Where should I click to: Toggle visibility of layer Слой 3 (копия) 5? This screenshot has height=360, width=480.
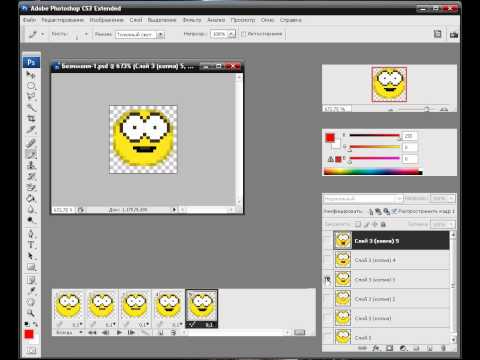pyautogui.click(x=328, y=240)
